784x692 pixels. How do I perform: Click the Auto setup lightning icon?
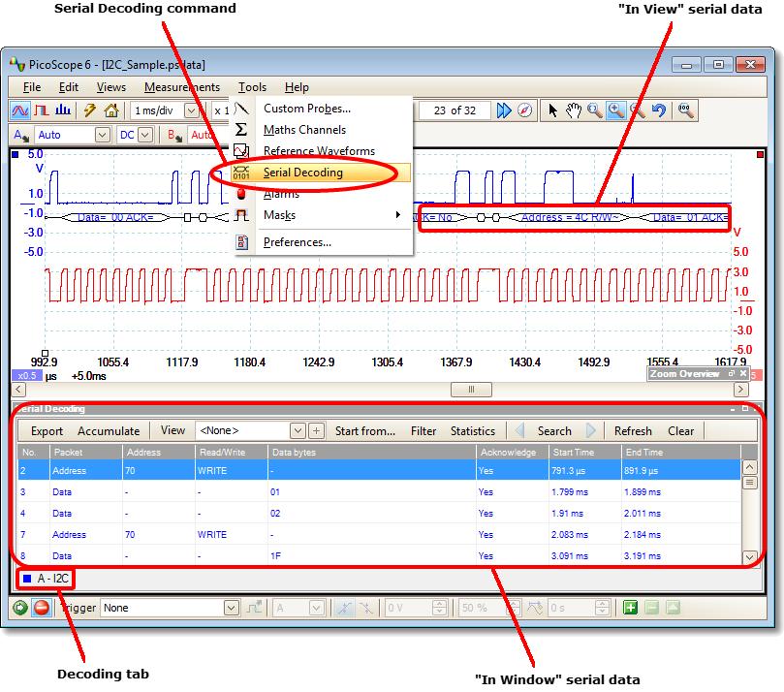(90, 110)
